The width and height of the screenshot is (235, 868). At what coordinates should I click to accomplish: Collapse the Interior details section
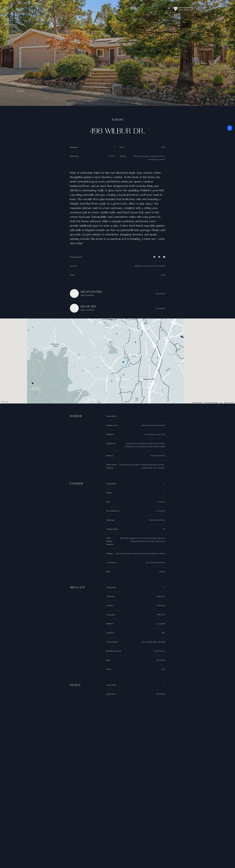(164, 416)
